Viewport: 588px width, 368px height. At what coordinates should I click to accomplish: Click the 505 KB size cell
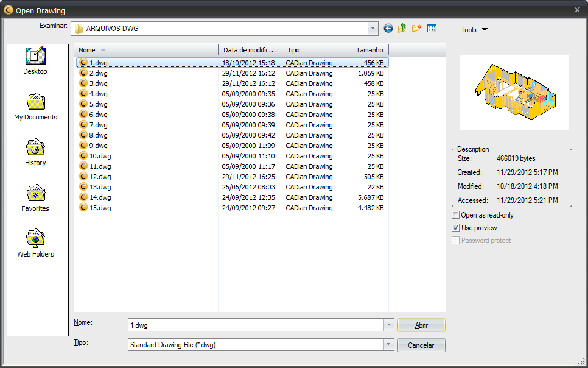point(374,177)
